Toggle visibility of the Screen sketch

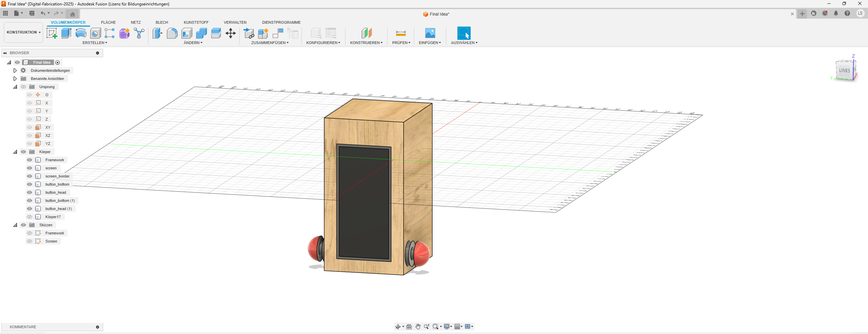point(30,241)
